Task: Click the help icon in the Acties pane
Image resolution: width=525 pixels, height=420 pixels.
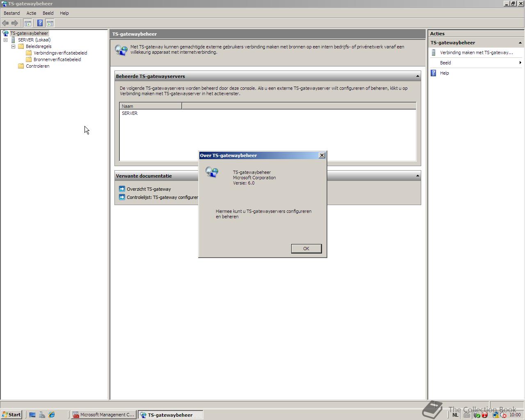Action: tap(434, 73)
